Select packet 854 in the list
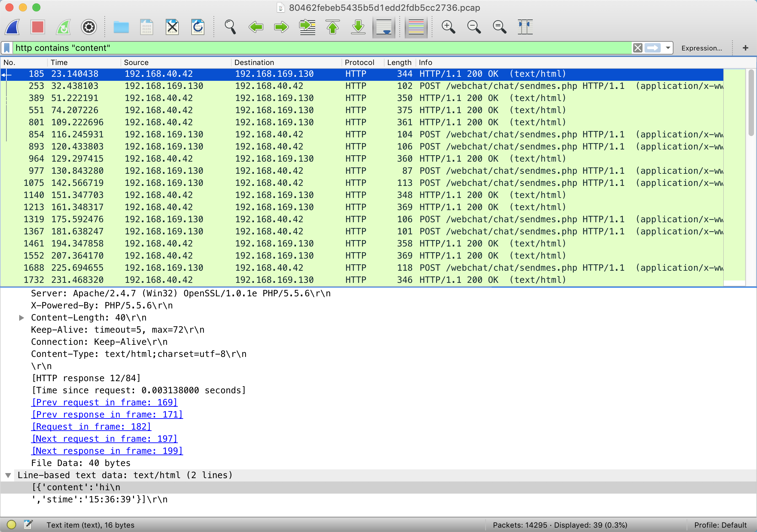Screen dimensions: 757x532 coord(362,134)
